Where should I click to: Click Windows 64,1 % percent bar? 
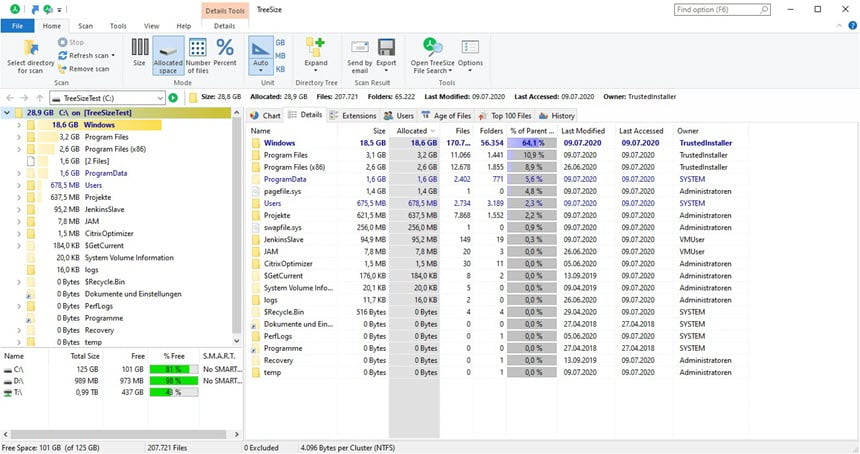coord(531,143)
